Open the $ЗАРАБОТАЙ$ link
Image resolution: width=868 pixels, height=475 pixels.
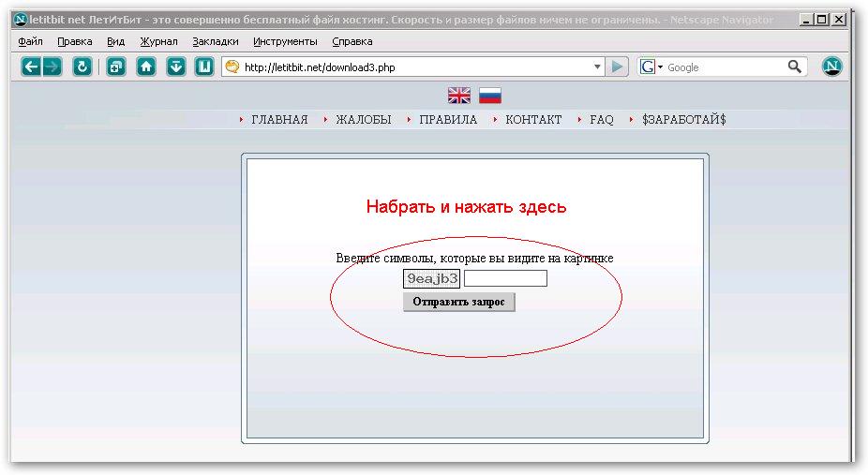[x=683, y=119]
